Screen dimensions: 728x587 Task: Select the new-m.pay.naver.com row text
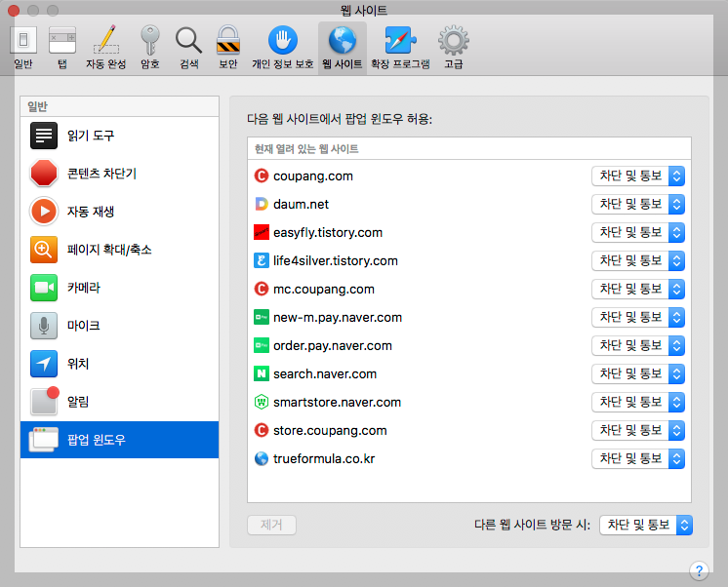click(338, 318)
